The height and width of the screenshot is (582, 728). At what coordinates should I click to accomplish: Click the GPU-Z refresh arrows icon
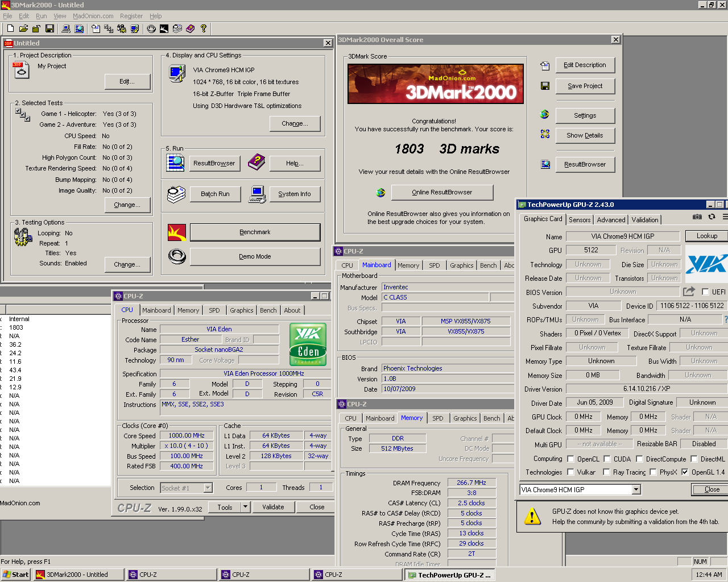(x=712, y=217)
